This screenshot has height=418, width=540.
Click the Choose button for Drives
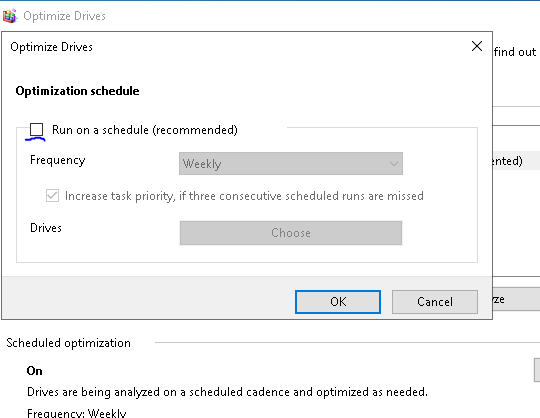[291, 233]
